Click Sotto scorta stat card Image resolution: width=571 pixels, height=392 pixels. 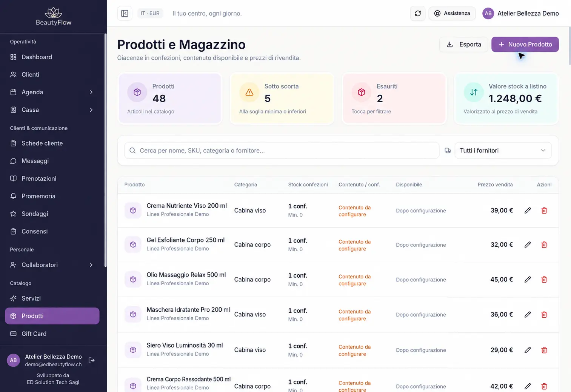tap(282, 98)
